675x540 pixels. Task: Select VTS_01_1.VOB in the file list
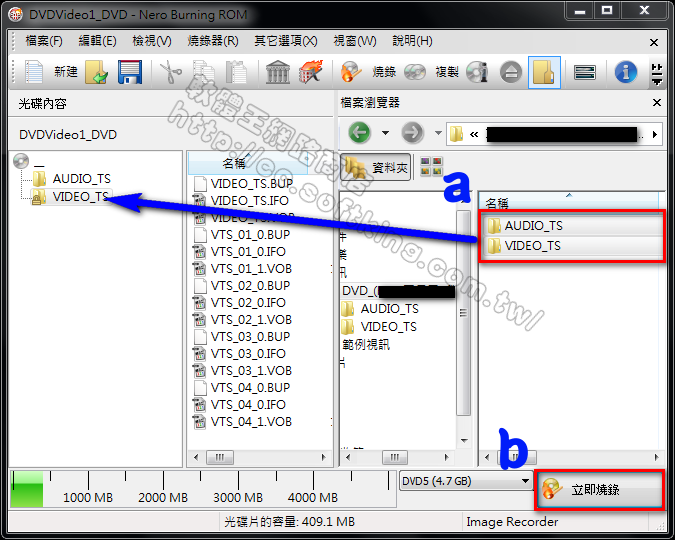[x=251, y=269]
